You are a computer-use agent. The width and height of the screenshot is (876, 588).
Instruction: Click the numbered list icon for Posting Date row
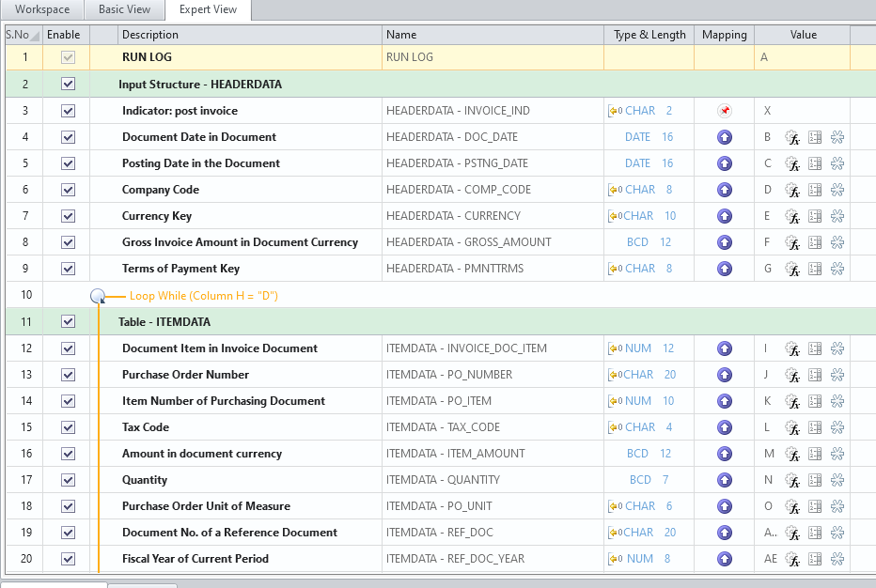815,163
